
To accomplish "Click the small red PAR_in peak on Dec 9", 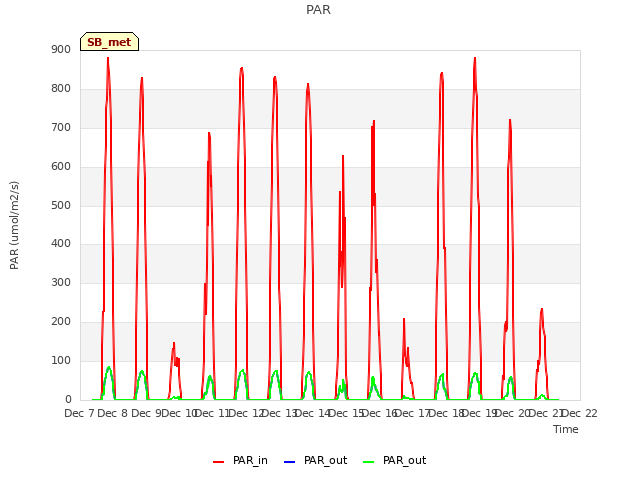I will [174, 343].
